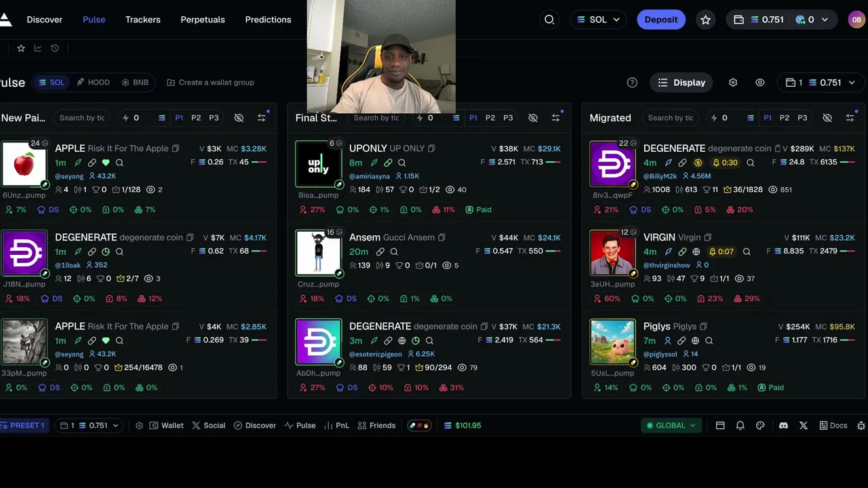Toggle the eye icon next to Display settings
Image resolution: width=868 pixels, height=488 pixels.
coord(760,83)
